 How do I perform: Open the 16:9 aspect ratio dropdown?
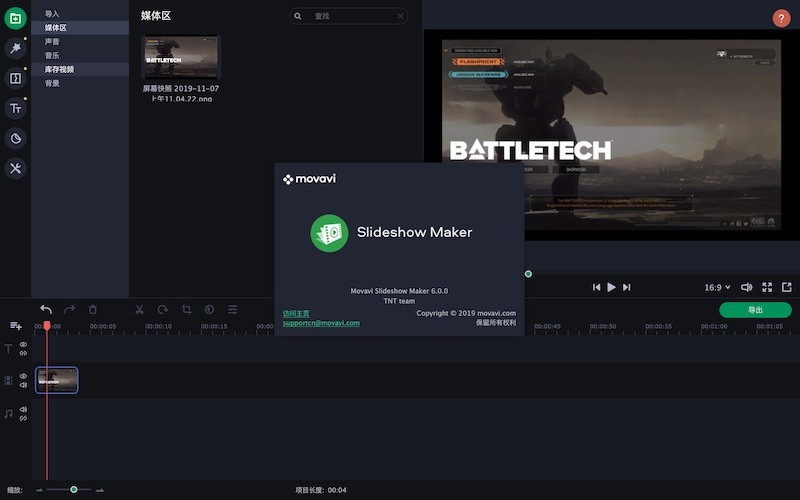click(x=717, y=287)
